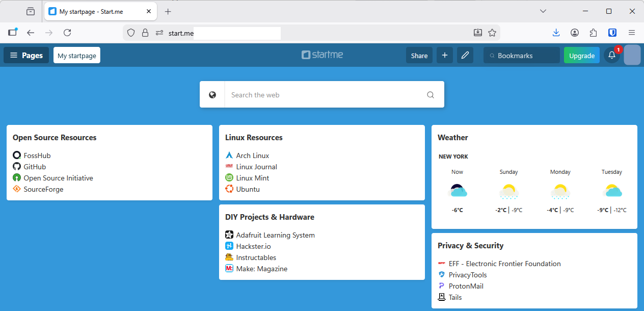Bookmark this page with the star icon
Screen dimensions: 644x311
click(492, 33)
